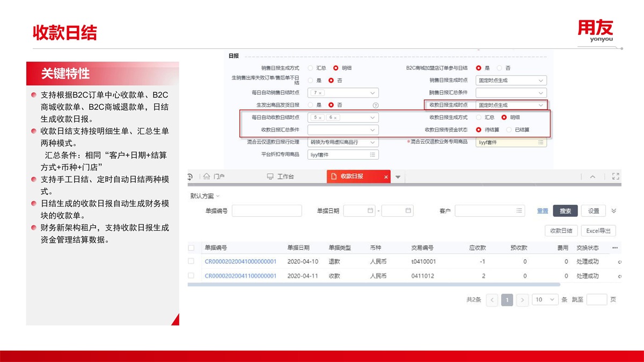Image resolution: width=644 pixels, height=362 pixels.
Task: Expand the 收款日报生成时点 dropdown
Action: (x=541, y=105)
